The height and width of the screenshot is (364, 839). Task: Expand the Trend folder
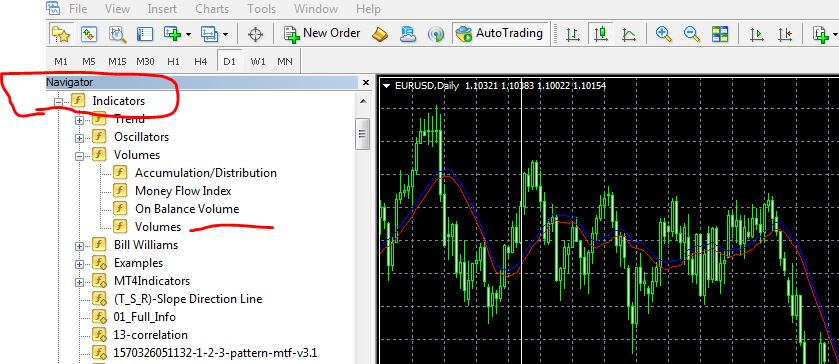pyautogui.click(x=80, y=120)
